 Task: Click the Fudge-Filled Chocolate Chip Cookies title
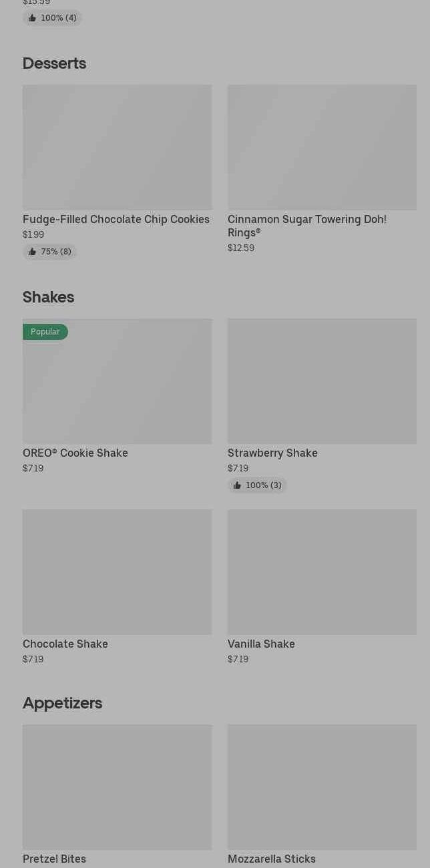tap(116, 219)
